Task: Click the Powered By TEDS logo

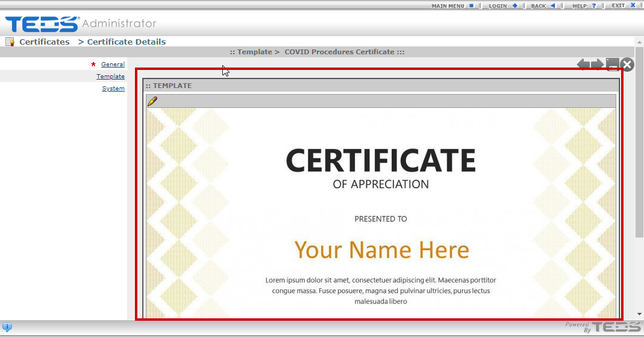Action: point(603,327)
